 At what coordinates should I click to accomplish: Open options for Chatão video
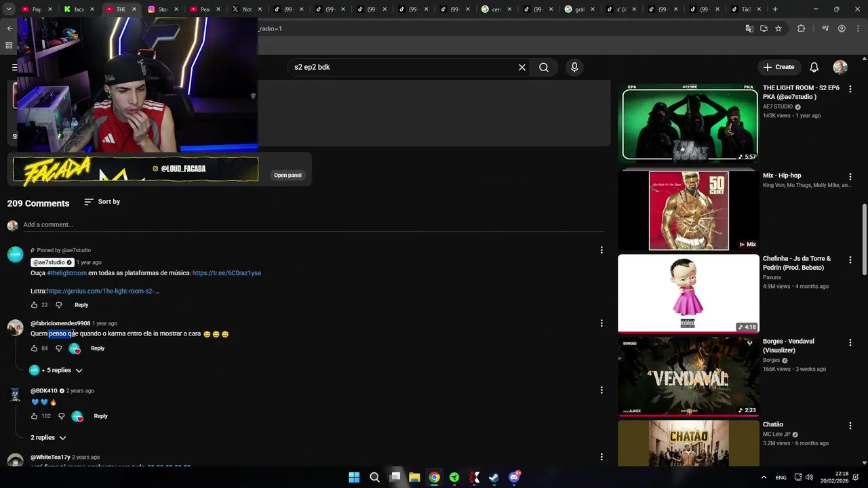click(x=850, y=426)
